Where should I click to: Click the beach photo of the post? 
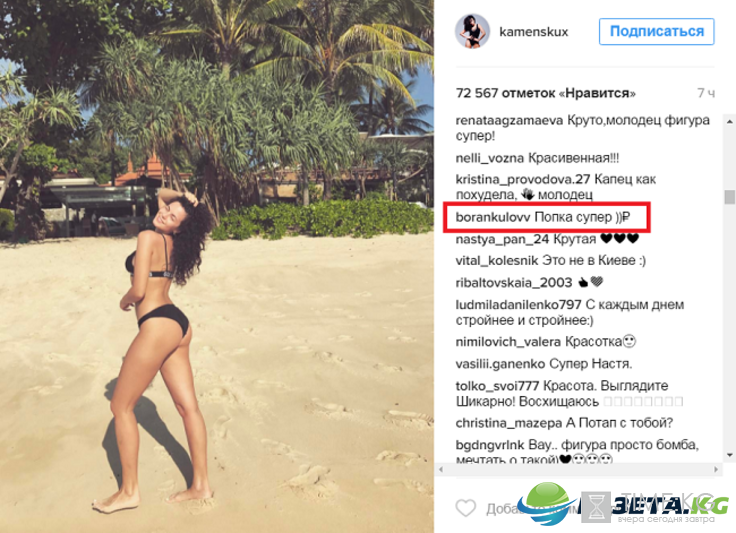pyautogui.click(x=217, y=266)
